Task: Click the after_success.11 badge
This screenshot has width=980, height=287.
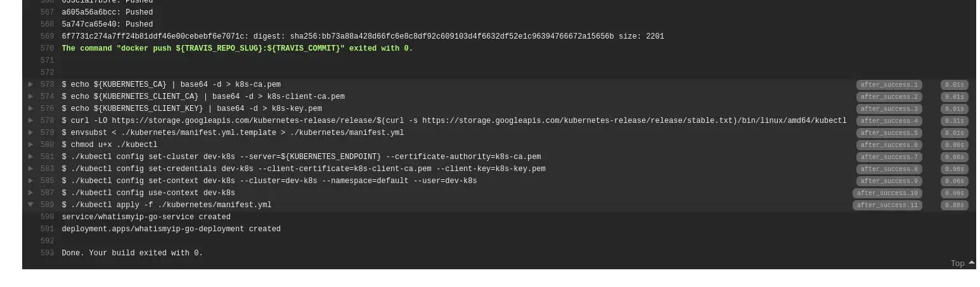Action: tap(887, 205)
